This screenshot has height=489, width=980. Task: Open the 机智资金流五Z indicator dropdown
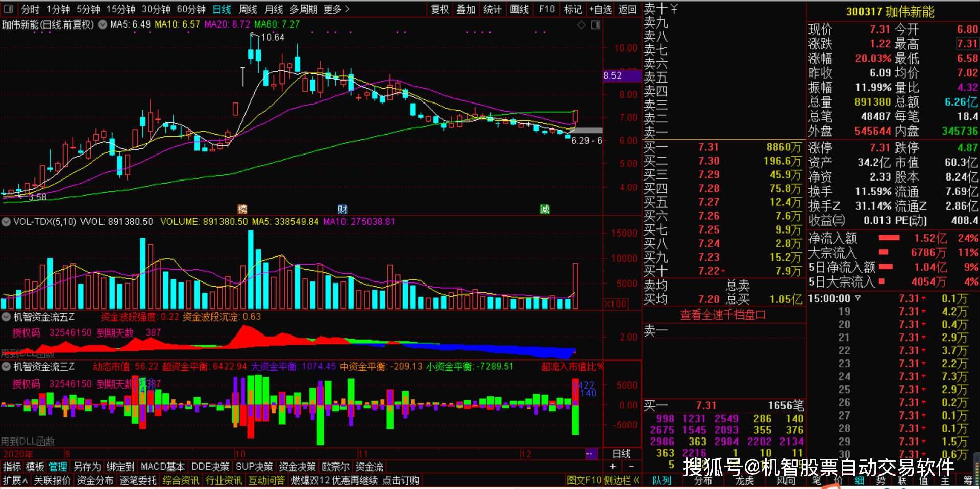tap(6, 317)
